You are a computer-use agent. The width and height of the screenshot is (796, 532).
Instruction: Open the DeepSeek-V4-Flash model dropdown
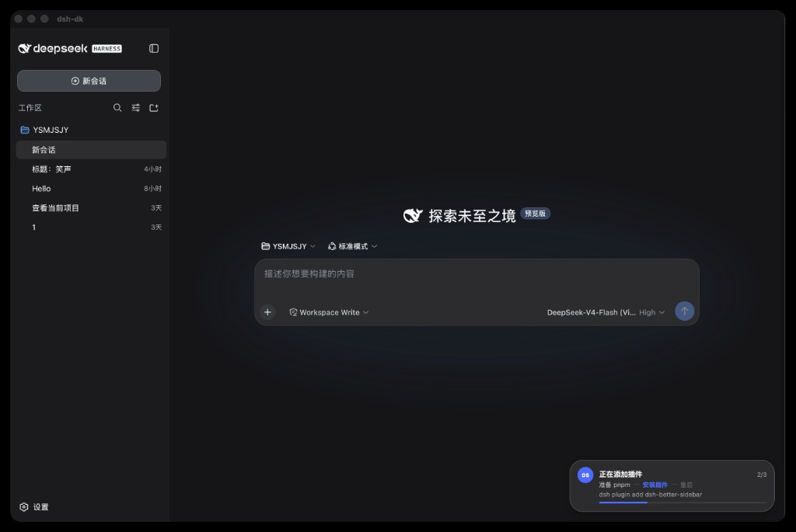[x=606, y=312]
